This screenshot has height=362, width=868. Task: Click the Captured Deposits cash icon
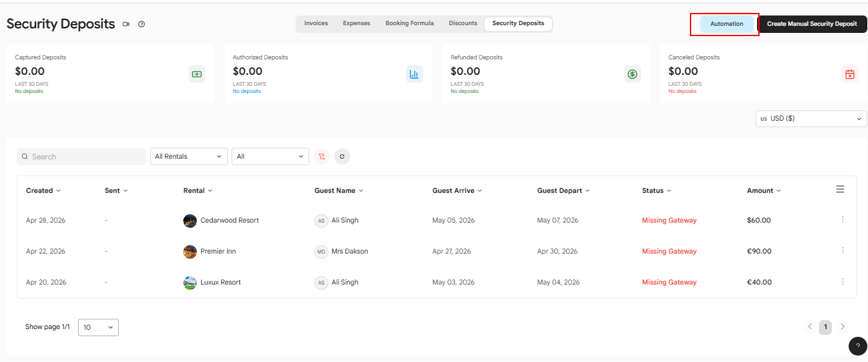pyautogui.click(x=197, y=74)
